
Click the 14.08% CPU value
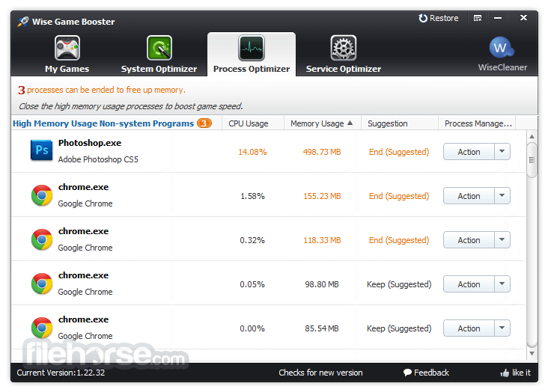pos(252,152)
